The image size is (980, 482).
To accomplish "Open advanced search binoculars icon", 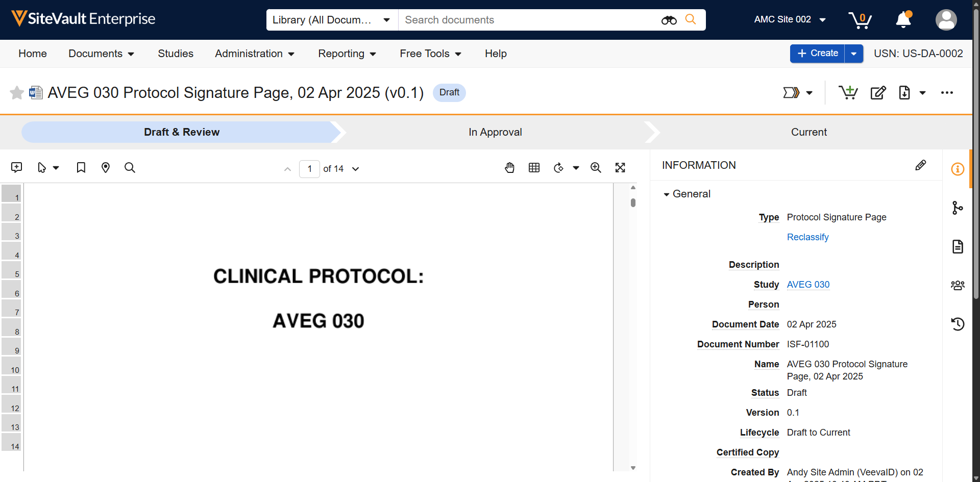I will click(x=669, y=20).
